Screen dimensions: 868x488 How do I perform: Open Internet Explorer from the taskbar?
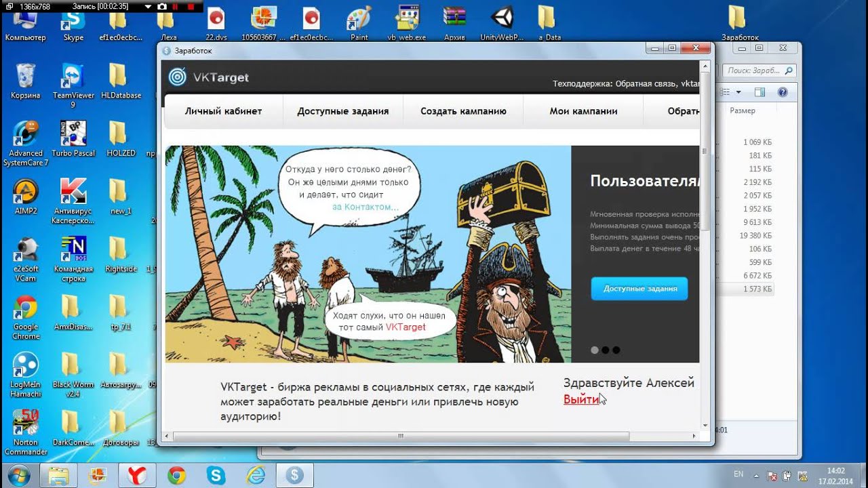(x=255, y=474)
